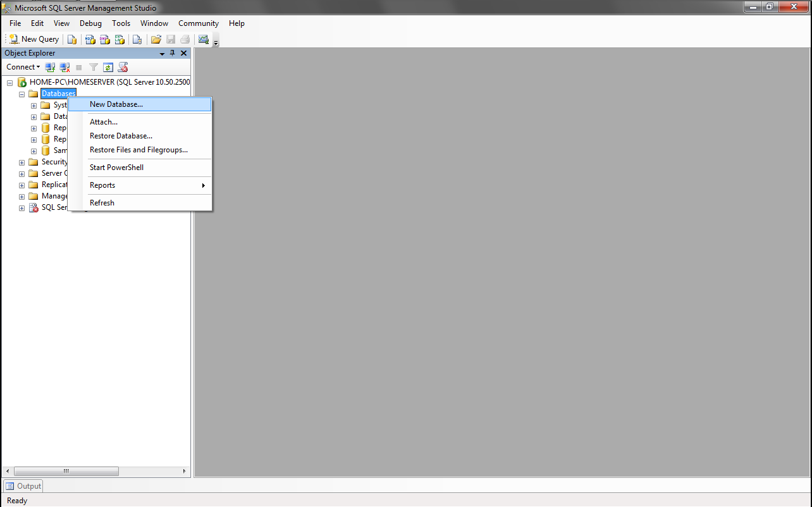Open the View menu
Screen dimensions: 812x507
pos(61,23)
